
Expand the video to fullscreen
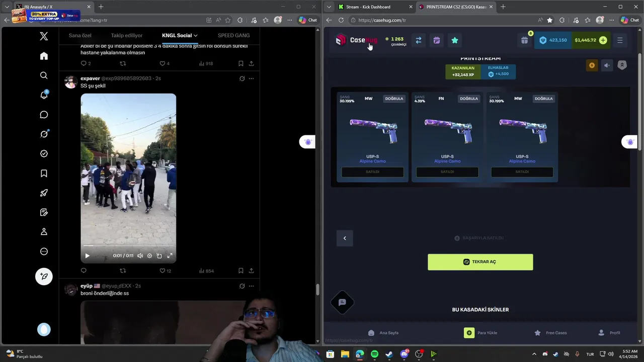(x=170, y=256)
